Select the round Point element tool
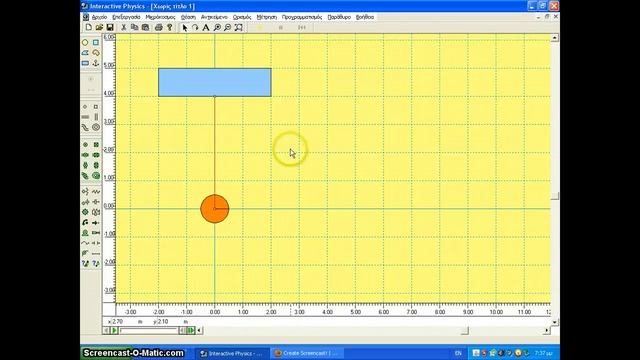The height and width of the screenshot is (360, 640). [85, 107]
